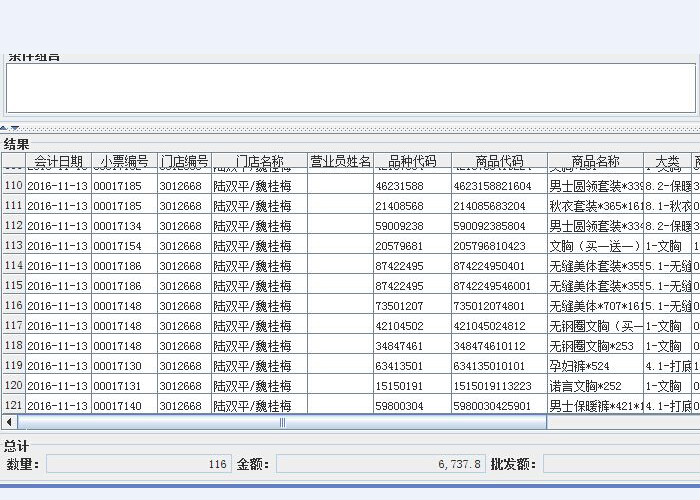
Task: Click the 商品代码 column header
Action: (499, 162)
